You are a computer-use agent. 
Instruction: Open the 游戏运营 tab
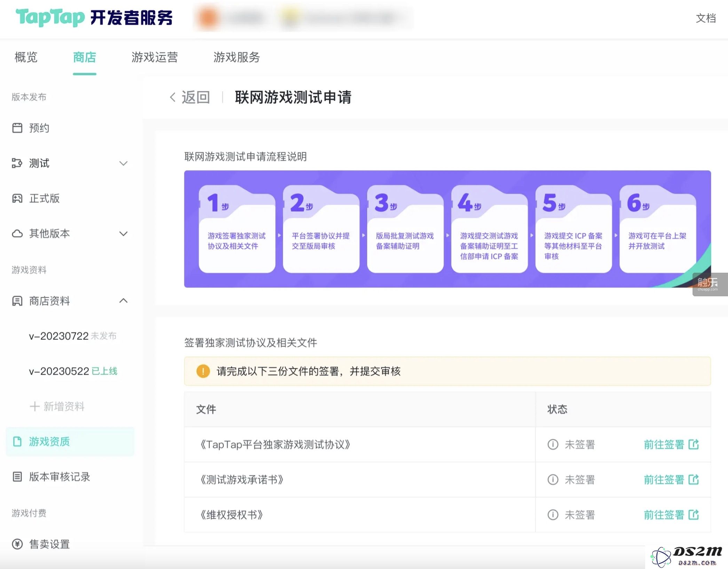(x=155, y=57)
